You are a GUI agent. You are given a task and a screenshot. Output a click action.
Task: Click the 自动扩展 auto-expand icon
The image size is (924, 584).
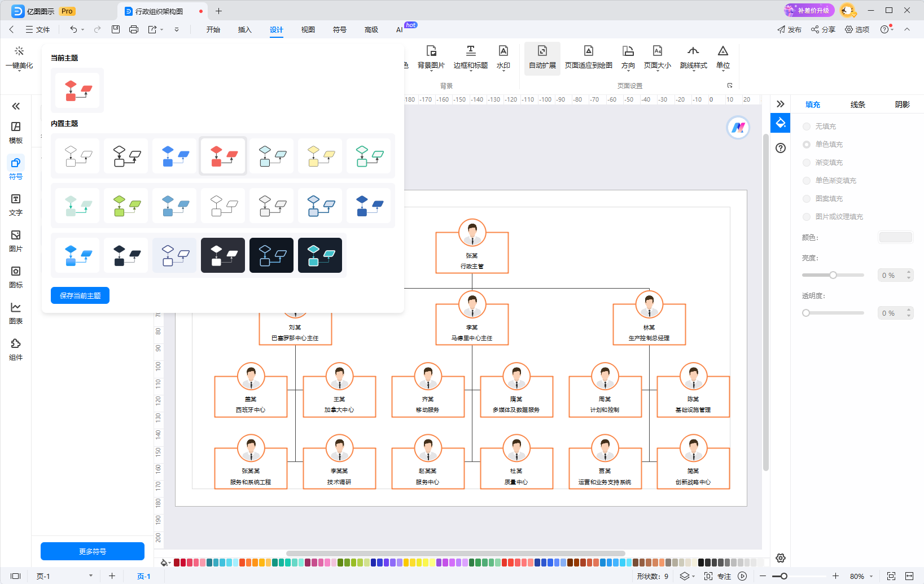pyautogui.click(x=542, y=58)
